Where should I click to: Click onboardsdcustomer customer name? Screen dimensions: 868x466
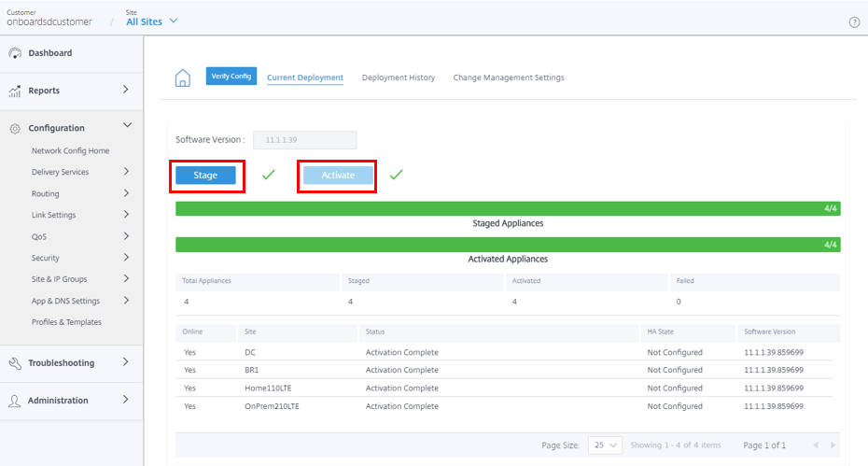tap(49, 22)
